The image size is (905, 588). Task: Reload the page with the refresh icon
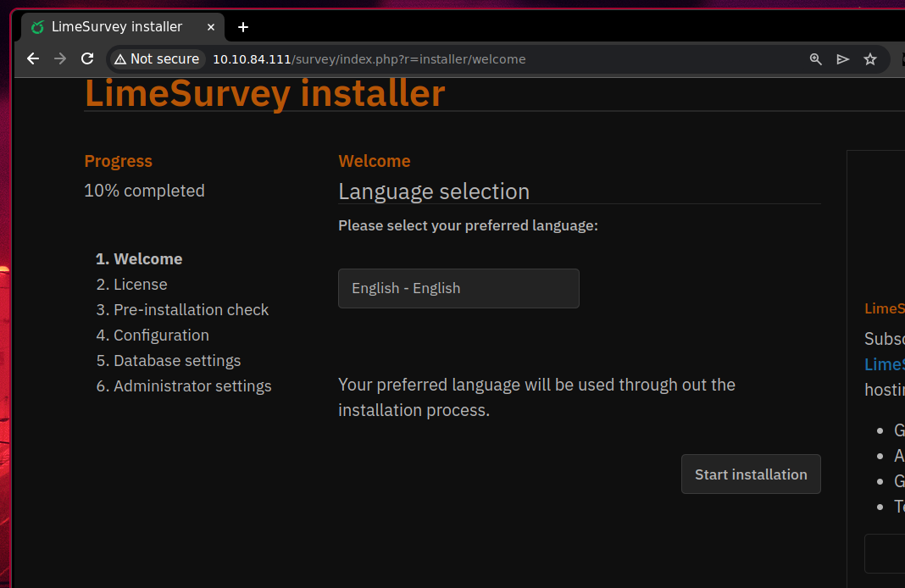point(87,58)
